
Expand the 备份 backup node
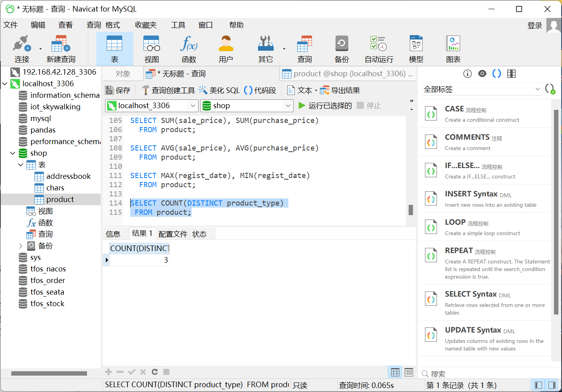click(x=21, y=246)
